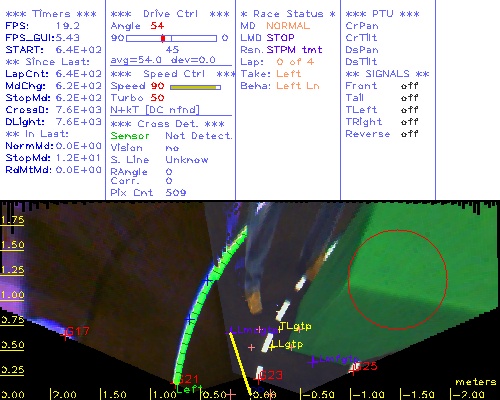500x400 pixels.
Task: Click the red handle on Angle slider
Action: pos(163,38)
